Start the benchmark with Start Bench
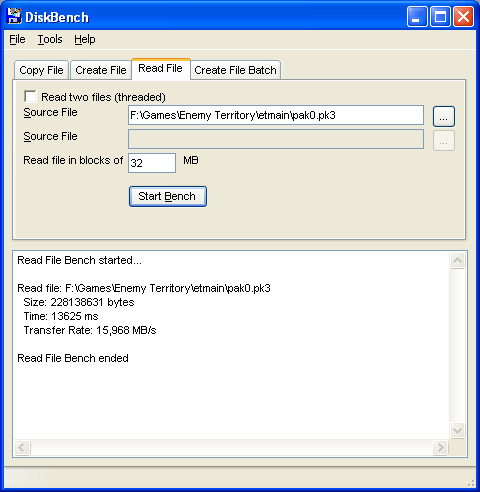The image size is (480, 492). [168, 196]
